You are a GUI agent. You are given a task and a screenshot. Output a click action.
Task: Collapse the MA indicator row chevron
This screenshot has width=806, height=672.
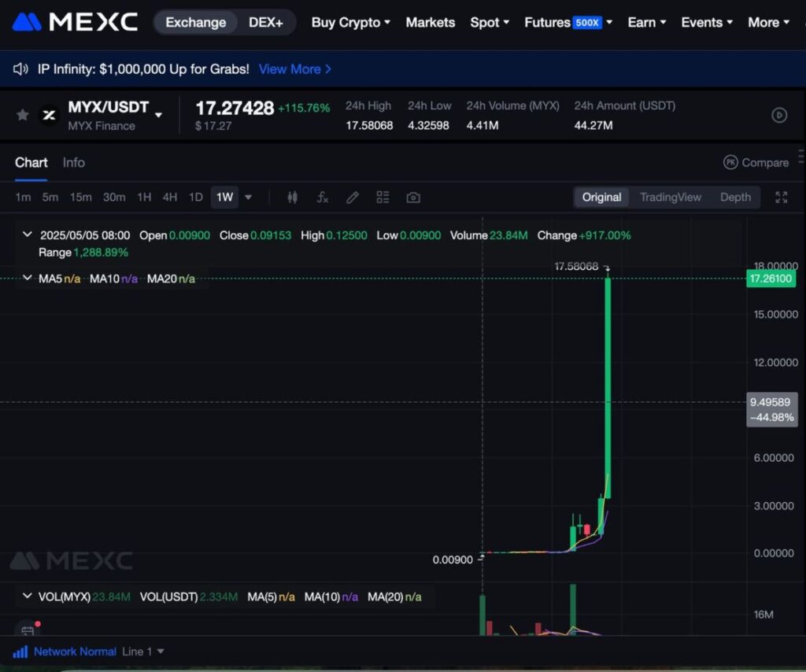28,278
